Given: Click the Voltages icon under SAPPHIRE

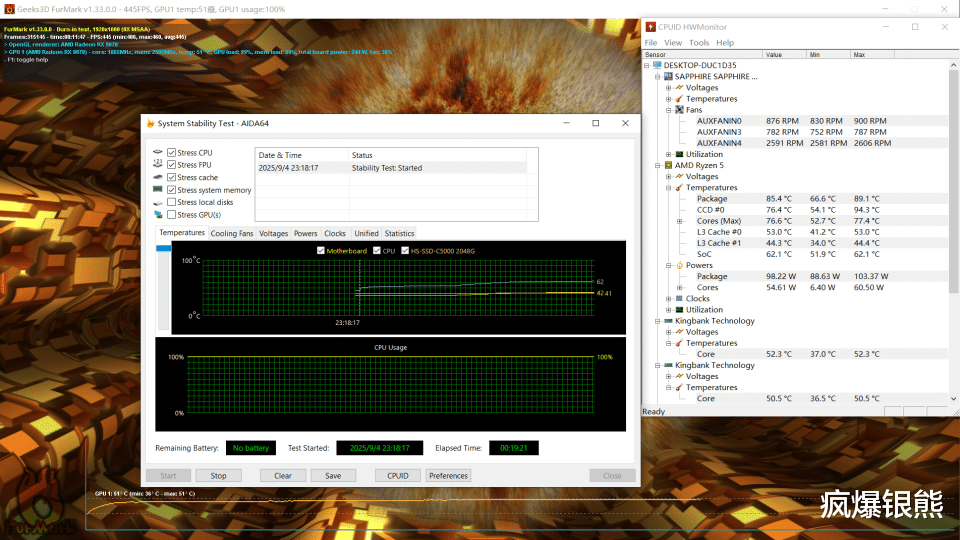Looking at the screenshot, I should click(679, 88).
